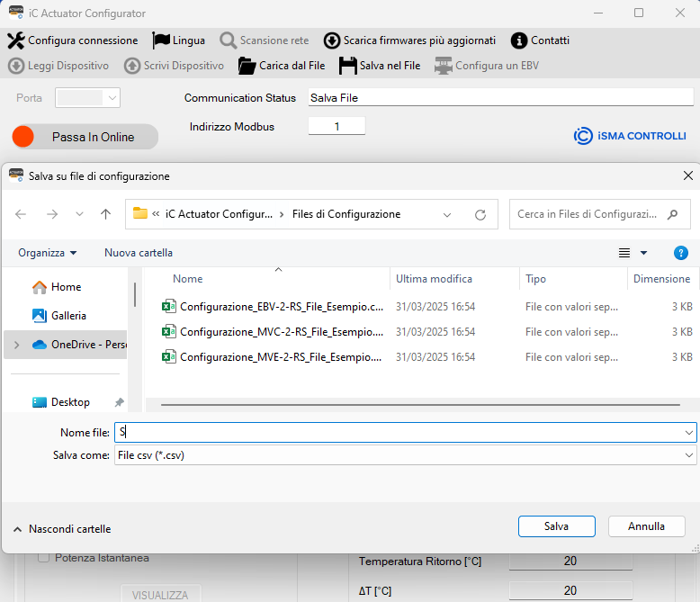Refresh the Files di Configurazione folder
The width and height of the screenshot is (700, 602).
click(x=480, y=215)
